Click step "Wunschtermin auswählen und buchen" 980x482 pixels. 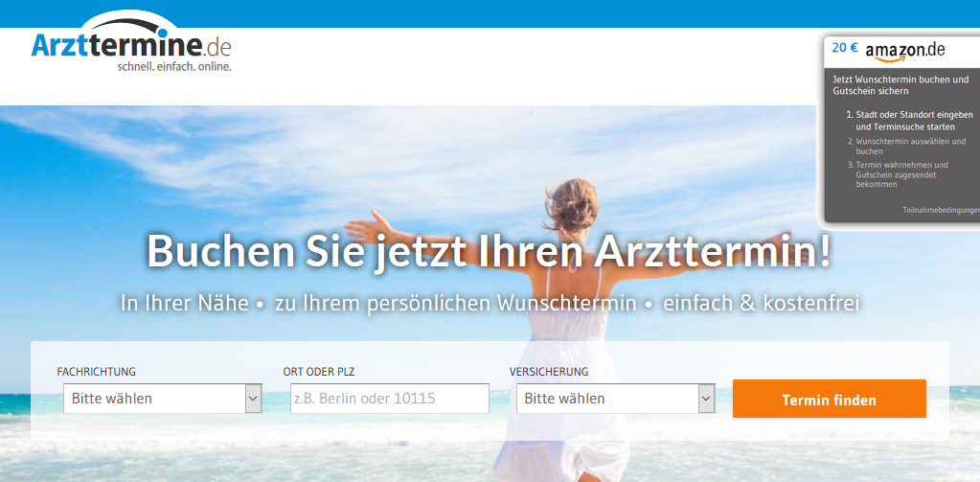tap(910, 147)
